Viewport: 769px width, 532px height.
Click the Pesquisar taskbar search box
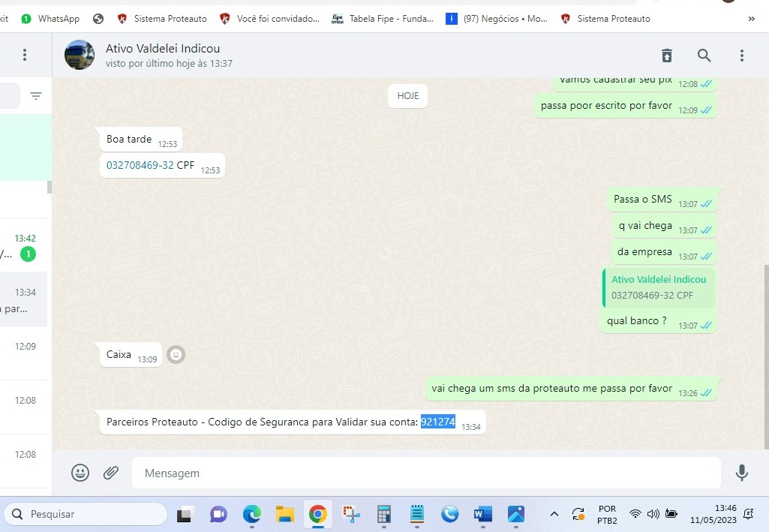pos(86,514)
